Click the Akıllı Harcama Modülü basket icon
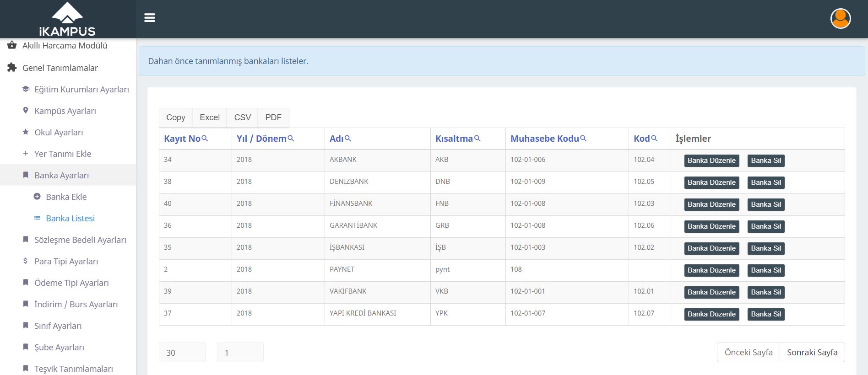The width and height of the screenshot is (868, 375). coord(12,45)
